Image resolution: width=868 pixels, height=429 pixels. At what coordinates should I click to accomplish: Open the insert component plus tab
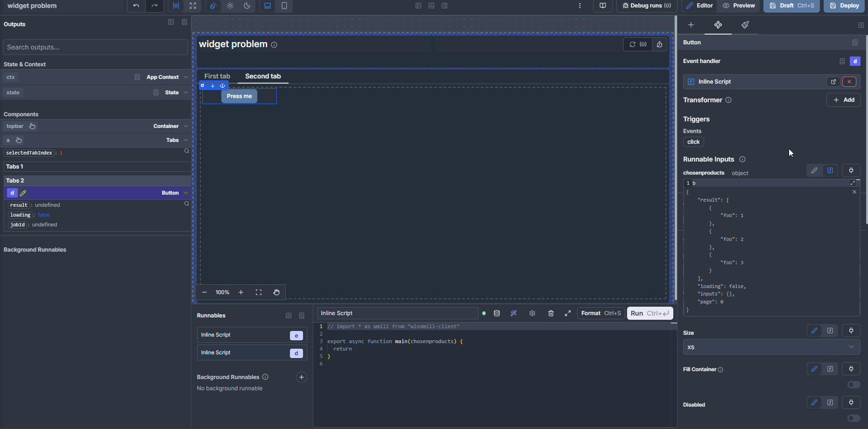tap(691, 25)
